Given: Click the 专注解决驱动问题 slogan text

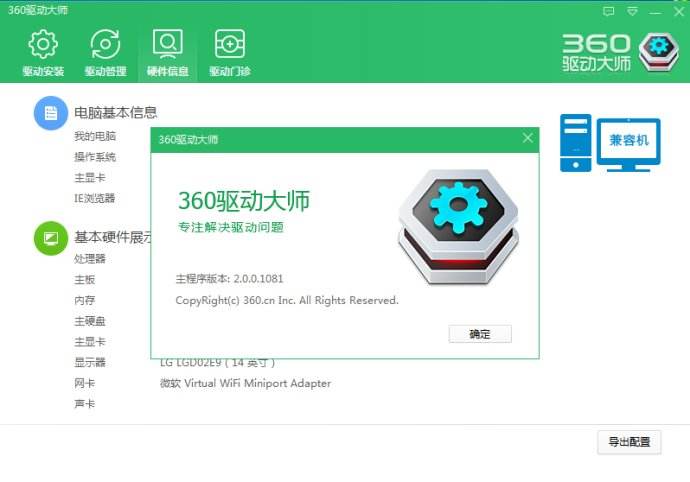Looking at the screenshot, I should click(231, 227).
